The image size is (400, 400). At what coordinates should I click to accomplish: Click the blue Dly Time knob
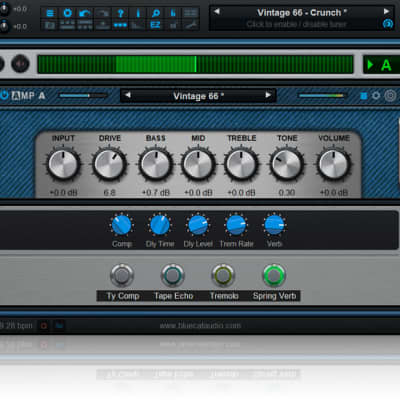[x=160, y=225]
